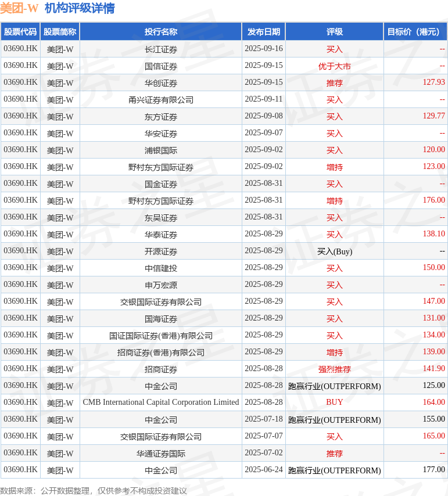Screen dimensions: 448x496
Task: Click target price 120.00
Action: pyautogui.click(x=433, y=149)
